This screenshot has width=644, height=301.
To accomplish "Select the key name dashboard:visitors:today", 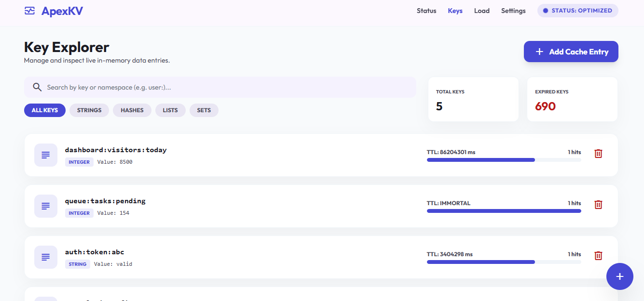I will pos(116,150).
